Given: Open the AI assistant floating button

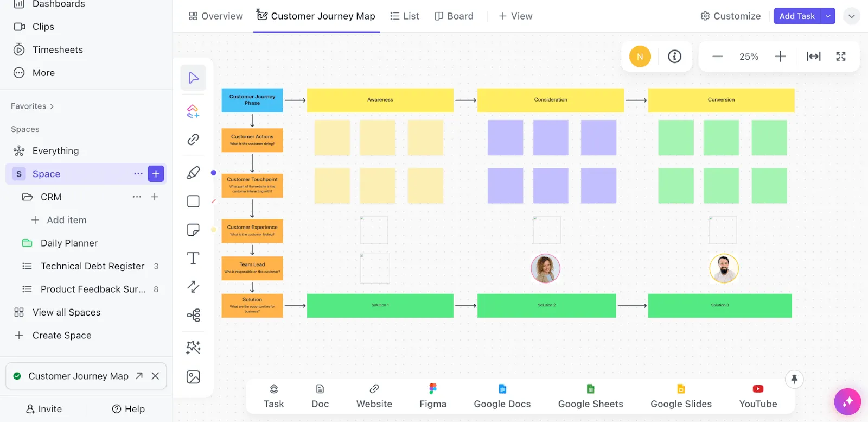Looking at the screenshot, I should [847, 402].
